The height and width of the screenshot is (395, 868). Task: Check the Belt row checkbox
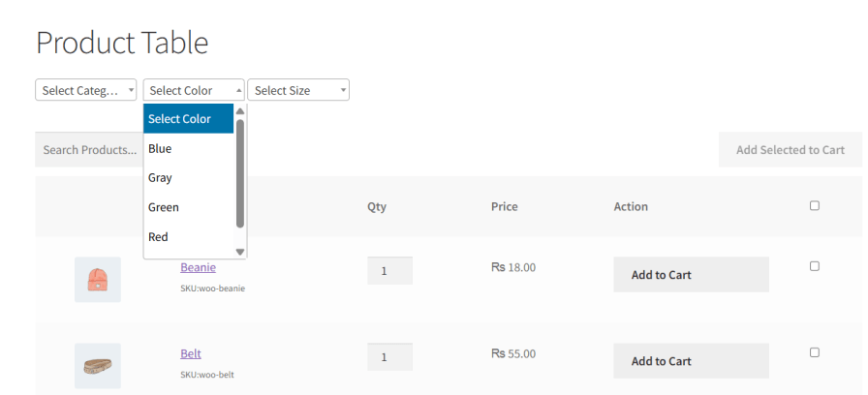814,352
